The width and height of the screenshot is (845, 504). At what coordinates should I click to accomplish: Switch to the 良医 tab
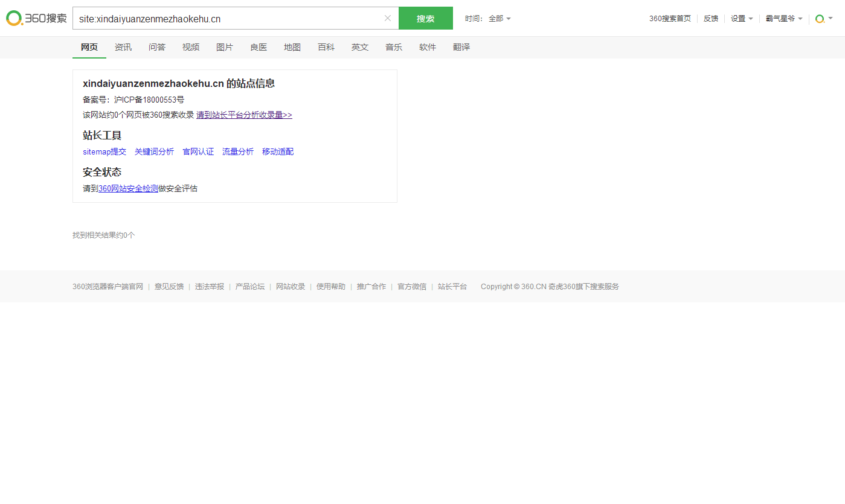click(259, 47)
